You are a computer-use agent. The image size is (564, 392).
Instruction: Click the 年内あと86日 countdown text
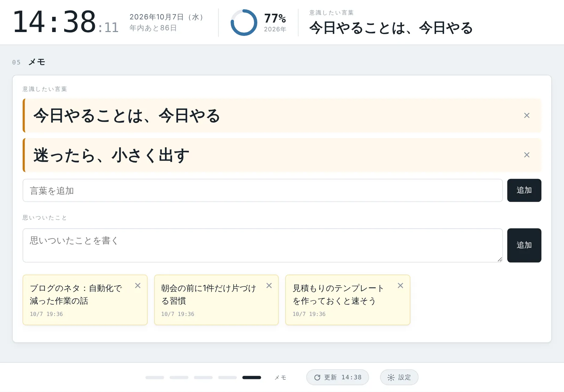tap(153, 28)
